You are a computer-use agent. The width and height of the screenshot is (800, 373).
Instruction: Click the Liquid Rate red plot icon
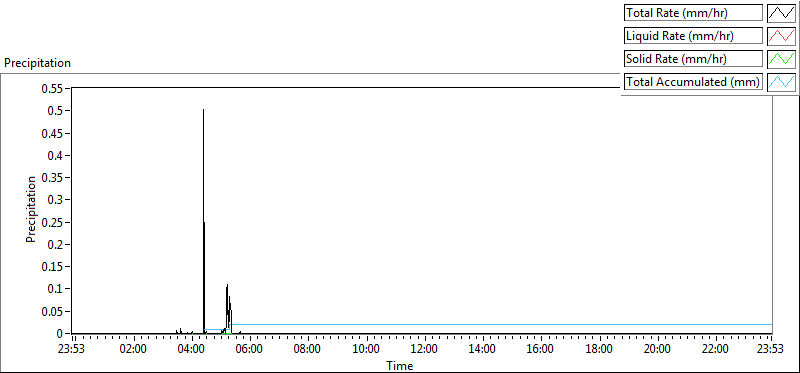pos(782,36)
